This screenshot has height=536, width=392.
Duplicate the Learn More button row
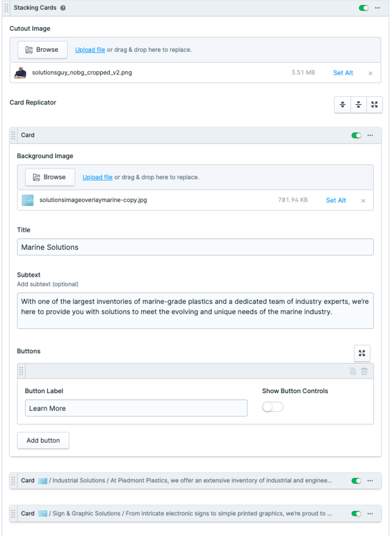coord(353,371)
